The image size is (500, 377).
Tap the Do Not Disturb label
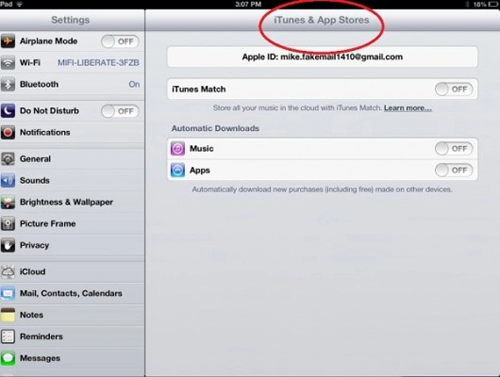coord(49,111)
